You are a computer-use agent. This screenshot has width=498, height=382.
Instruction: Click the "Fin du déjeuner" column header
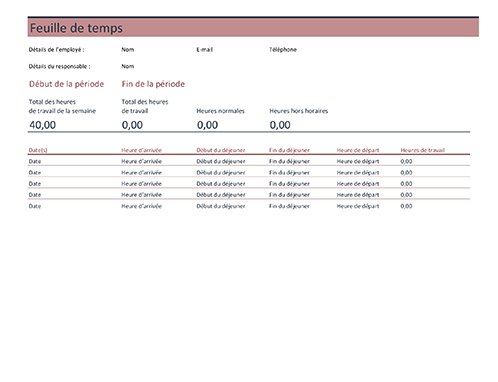(x=289, y=150)
